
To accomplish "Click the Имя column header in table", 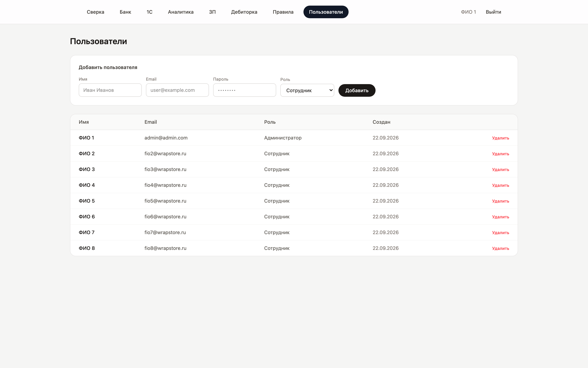I will point(84,122).
